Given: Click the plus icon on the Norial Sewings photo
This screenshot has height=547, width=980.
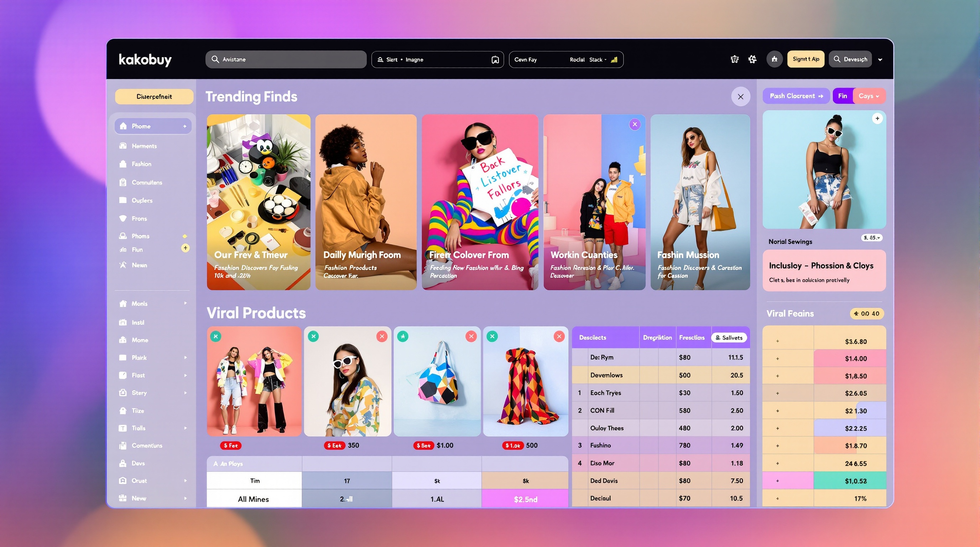Looking at the screenshot, I should coord(877,118).
